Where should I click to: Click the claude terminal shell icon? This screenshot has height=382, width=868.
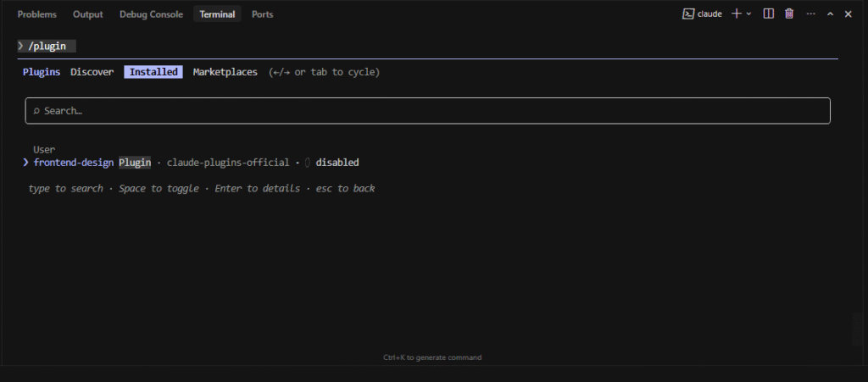689,14
